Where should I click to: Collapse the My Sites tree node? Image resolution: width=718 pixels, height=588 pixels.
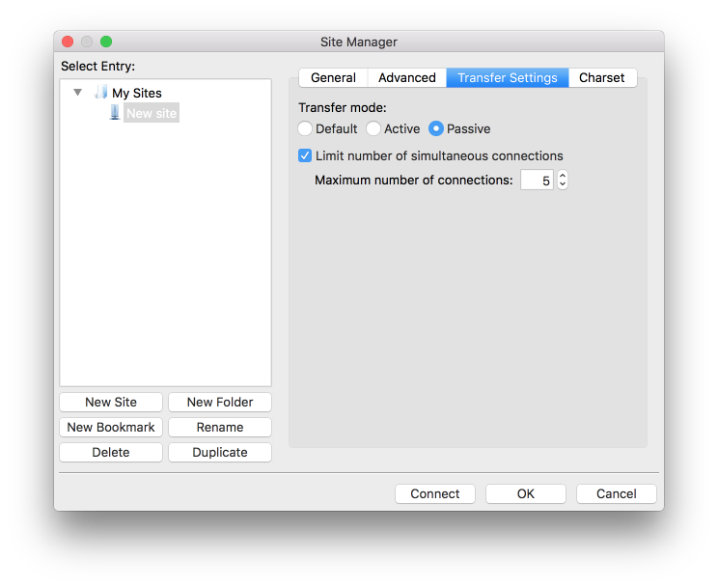78,93
